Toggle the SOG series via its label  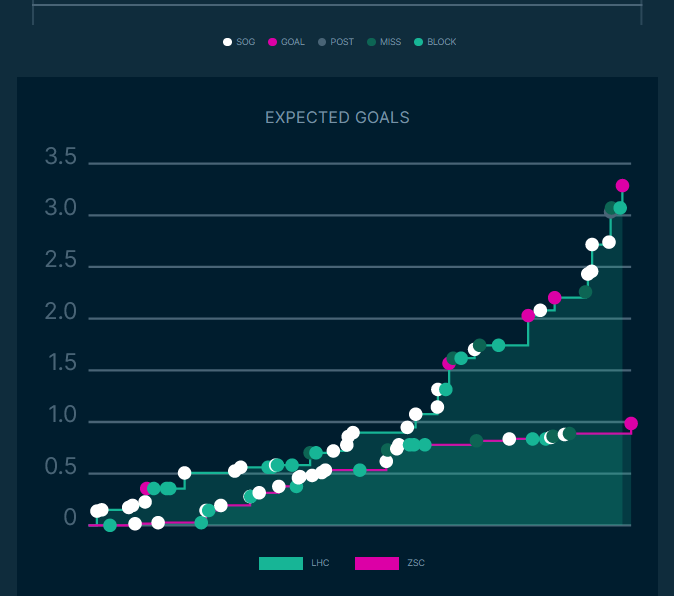click(246, 42)
